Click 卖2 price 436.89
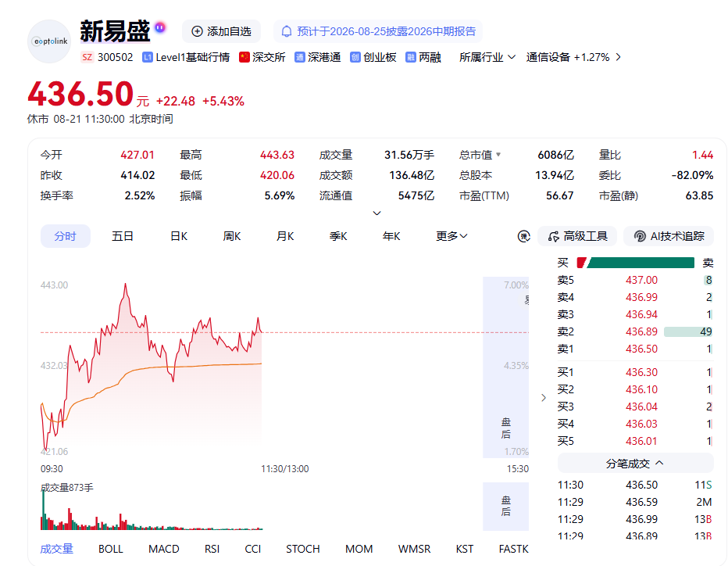The image size is (728, 566). point(641,331)
